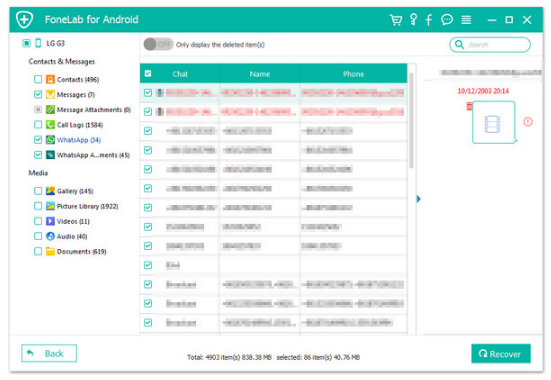
Task: Open the video attachment preview thumbnail
Action: [493, 122]
